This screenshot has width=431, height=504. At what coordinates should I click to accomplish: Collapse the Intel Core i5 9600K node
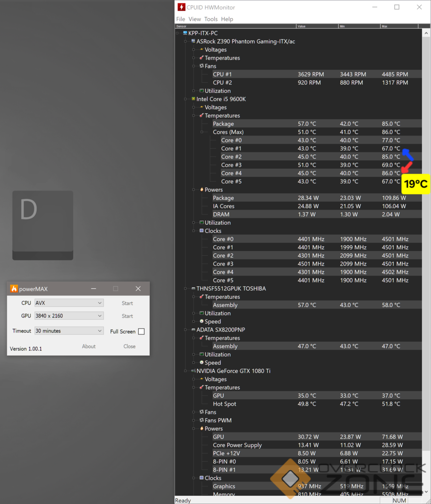[185, 99]
